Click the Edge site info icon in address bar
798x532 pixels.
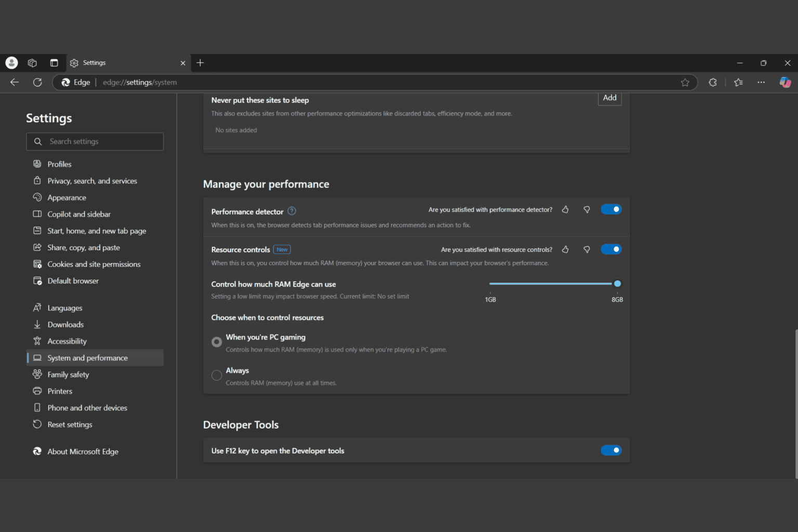click(76, 82)
